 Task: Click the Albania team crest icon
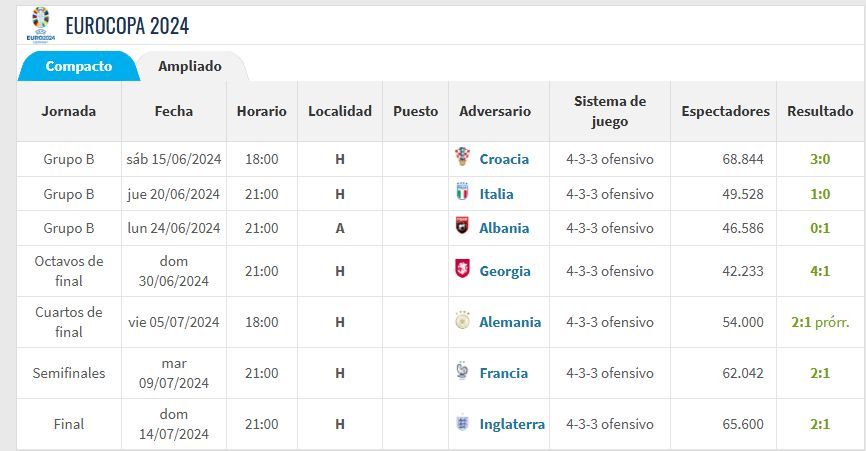[x=461, y=227]
